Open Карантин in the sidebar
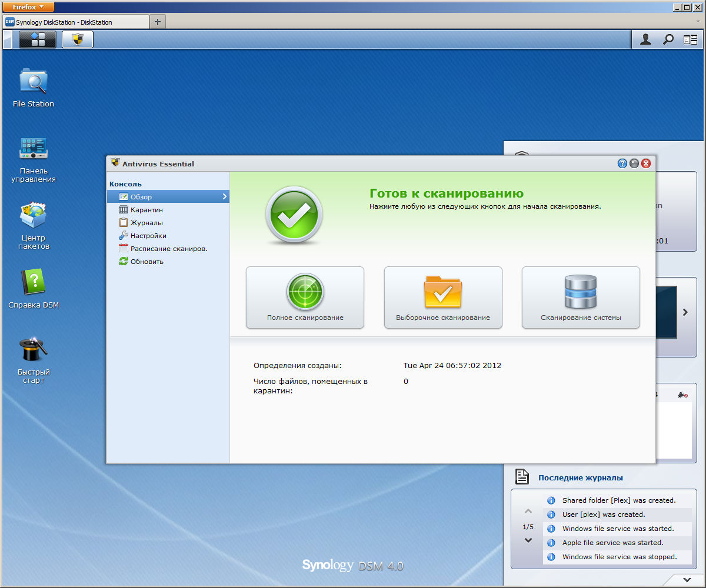Viewport: 706px width, 588px height. [168, 210]
